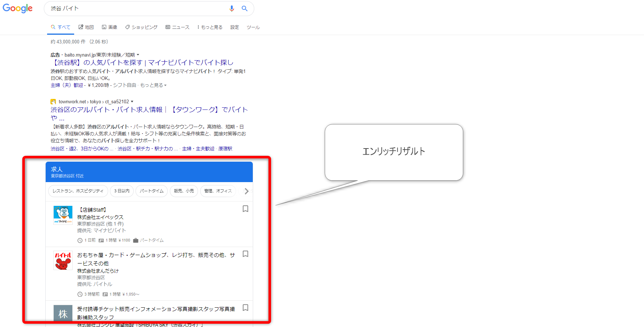Click the clock icon beside 1 日前
644x327 pixels.
(x=80, y=241)
